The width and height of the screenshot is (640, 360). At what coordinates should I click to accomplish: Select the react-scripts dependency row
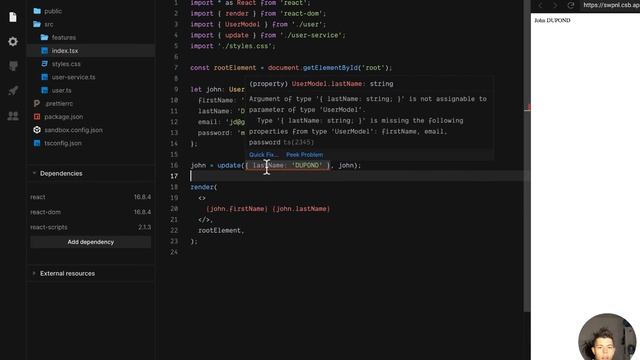(91, 227)
